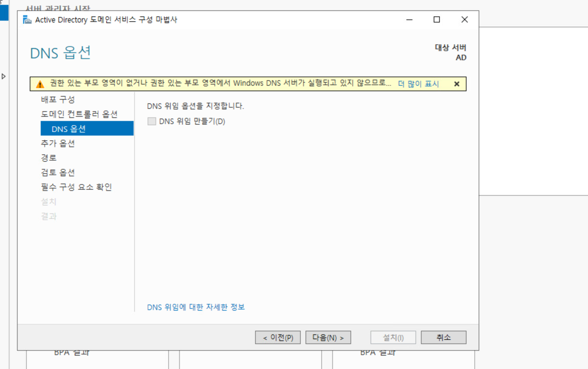Select 도메인 컨트롤러 옵션 step
The height and width of the screenshot is (369, 588).
79,114
